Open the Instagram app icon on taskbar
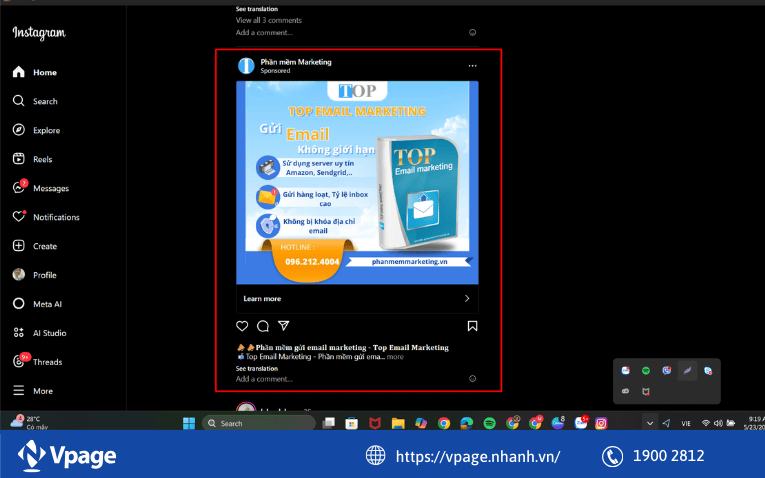 point(601,423)
